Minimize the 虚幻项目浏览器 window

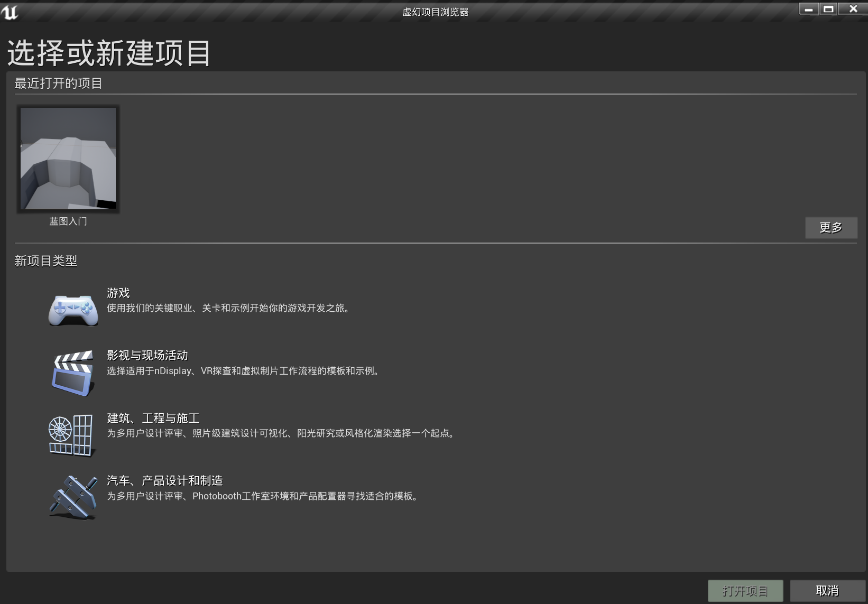click(808, 9)
